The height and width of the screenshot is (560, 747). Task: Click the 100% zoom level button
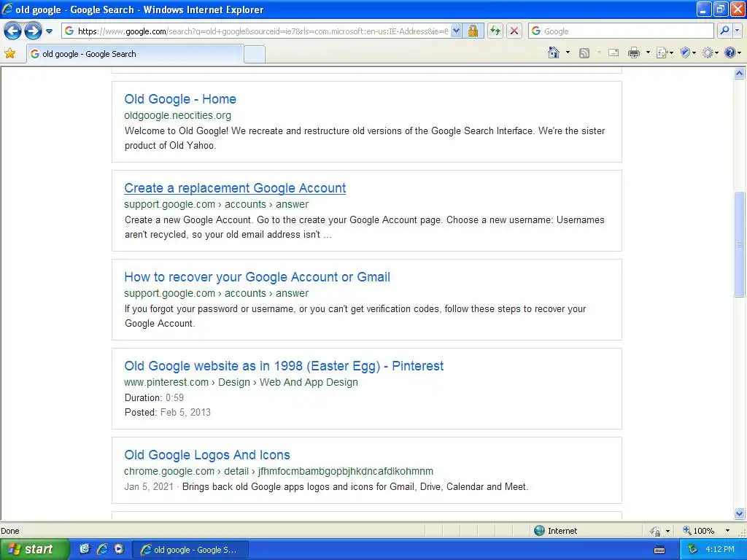click(698, 531)
